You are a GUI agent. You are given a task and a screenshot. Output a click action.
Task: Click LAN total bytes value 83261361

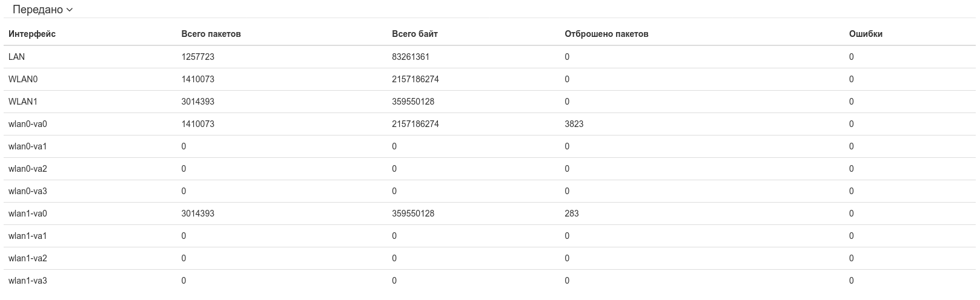(x=411, y=57)
